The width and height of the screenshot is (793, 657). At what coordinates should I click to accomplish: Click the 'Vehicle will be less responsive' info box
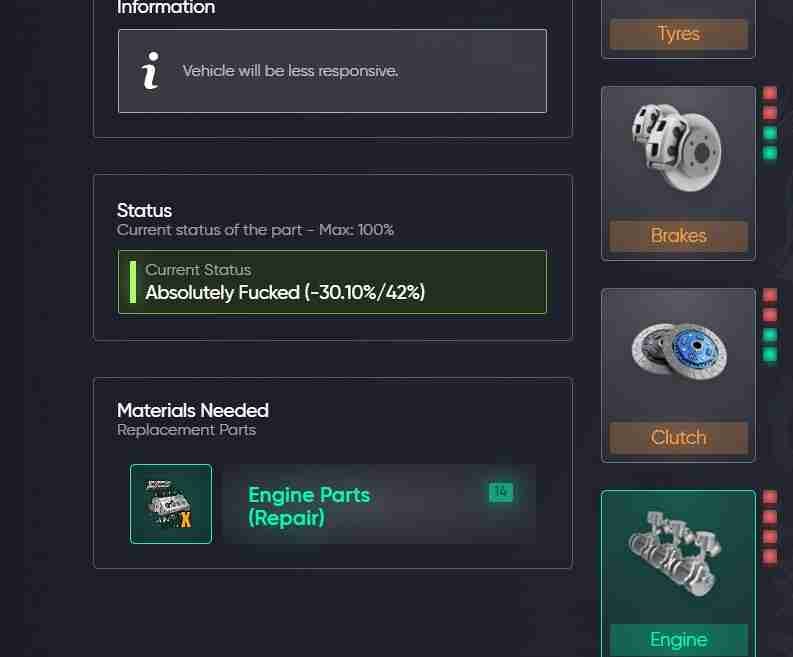[332, 71]
